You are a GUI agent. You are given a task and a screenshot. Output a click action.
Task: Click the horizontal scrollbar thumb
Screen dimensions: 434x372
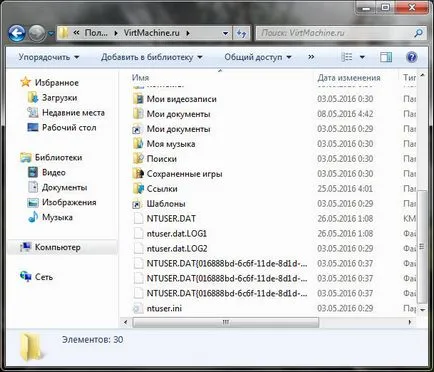click(226, 322)
